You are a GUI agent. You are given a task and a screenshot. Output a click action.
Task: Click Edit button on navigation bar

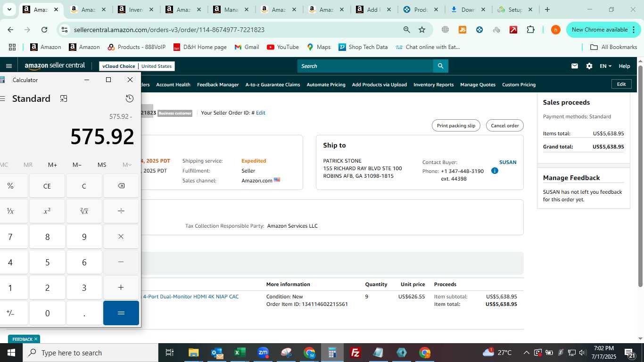[621, 84]
